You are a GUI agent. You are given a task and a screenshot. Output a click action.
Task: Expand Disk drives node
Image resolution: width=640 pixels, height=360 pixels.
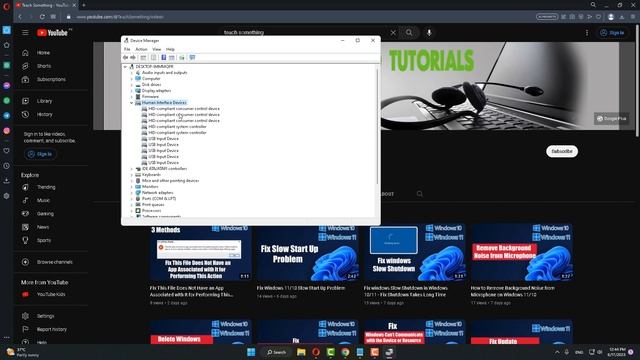132,84
